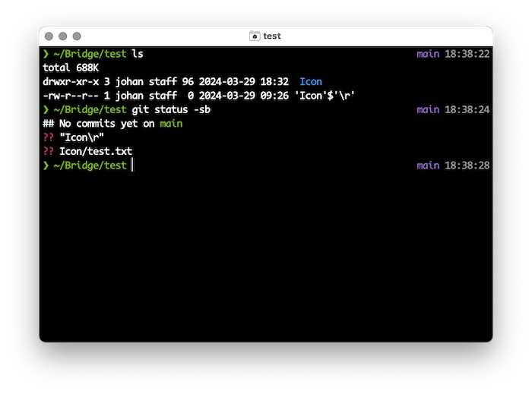Click timestamp 18:38:24
The height and width of the screenshot is (394, 532).
467,109
